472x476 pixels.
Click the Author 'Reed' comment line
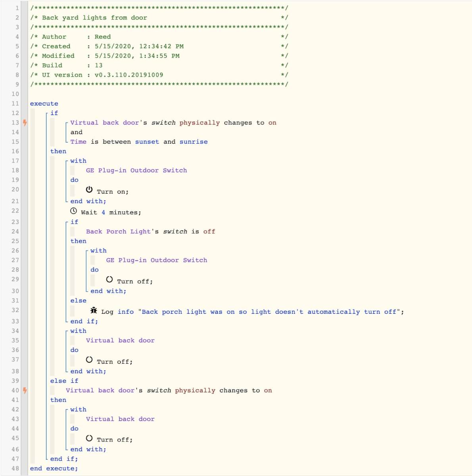(x=159, y=37)
